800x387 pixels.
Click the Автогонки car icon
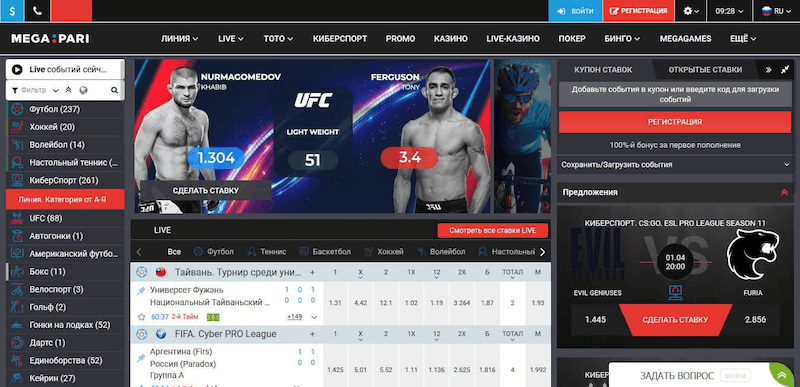pyautogui.click(x=17, y=236)
